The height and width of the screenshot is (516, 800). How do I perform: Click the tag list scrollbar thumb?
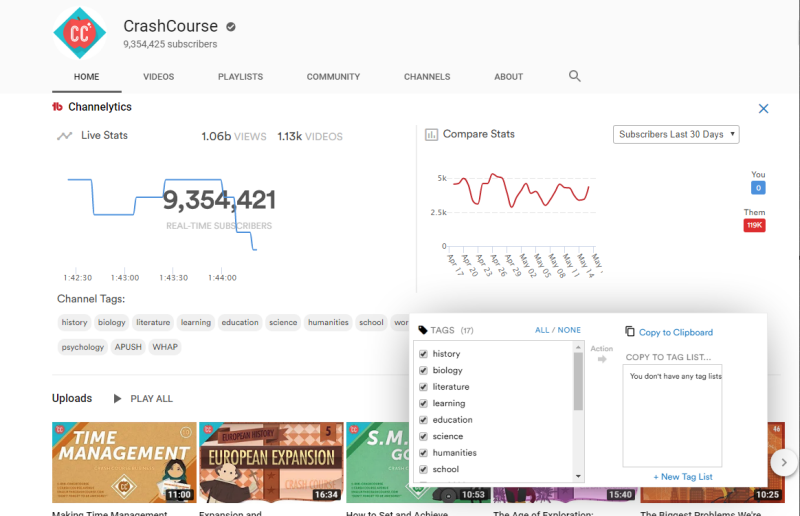click(x=578, y=381)
